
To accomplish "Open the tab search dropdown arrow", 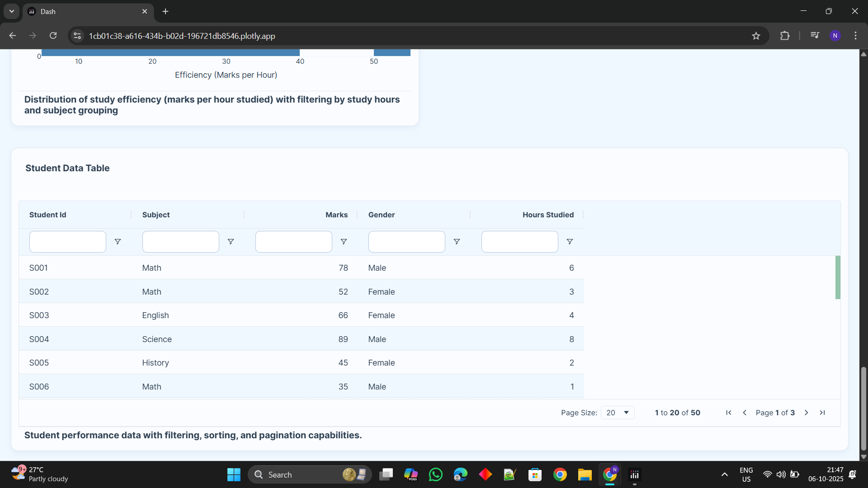I will pos(12,11).
